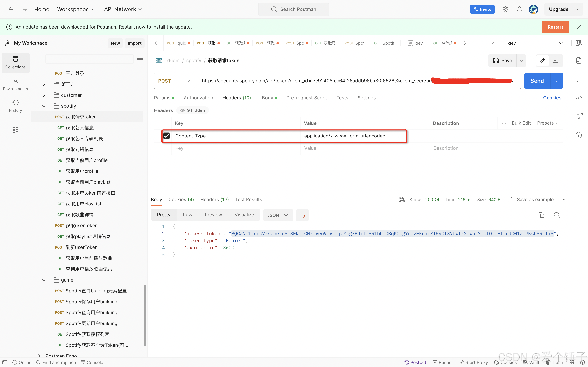Switch to the Raw response view

pos(187,215)
